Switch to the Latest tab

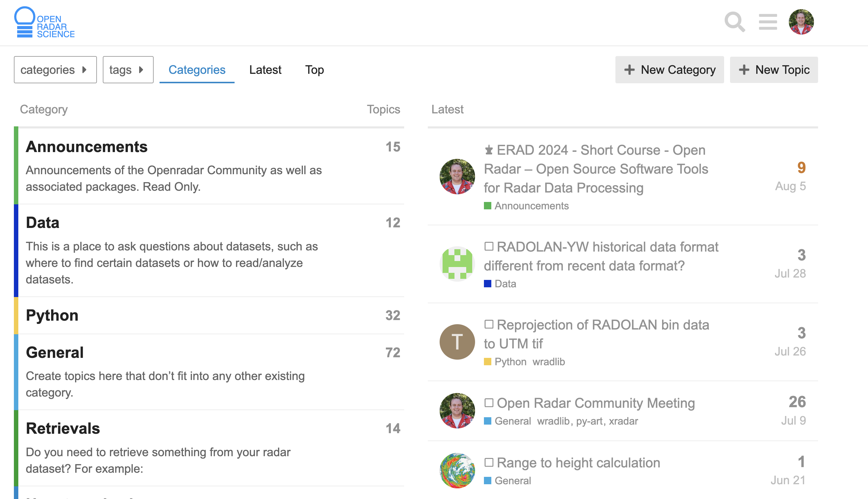click(x=265, y=70)
